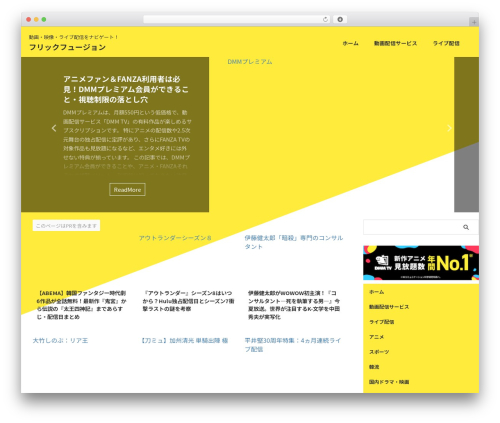
Task: Click the このページはPRを含みます notice
Action: click(66, 226)
